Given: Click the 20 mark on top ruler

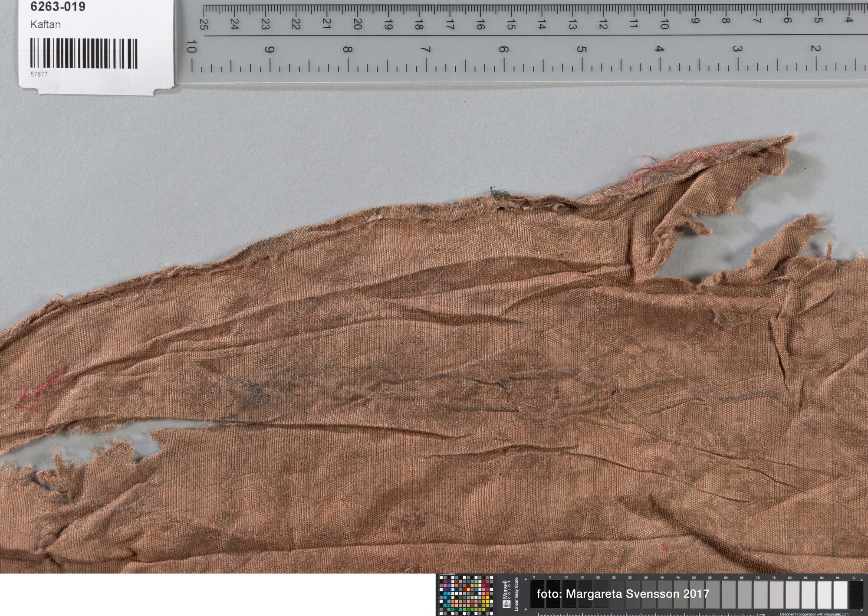Looking at the screenshot, I should [x=357, y=24].
